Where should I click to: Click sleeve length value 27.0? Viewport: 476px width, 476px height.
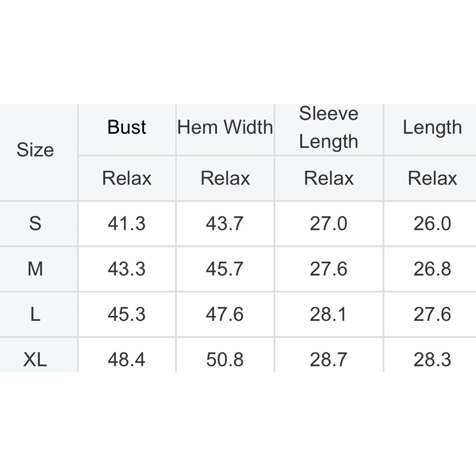point(328,223)
